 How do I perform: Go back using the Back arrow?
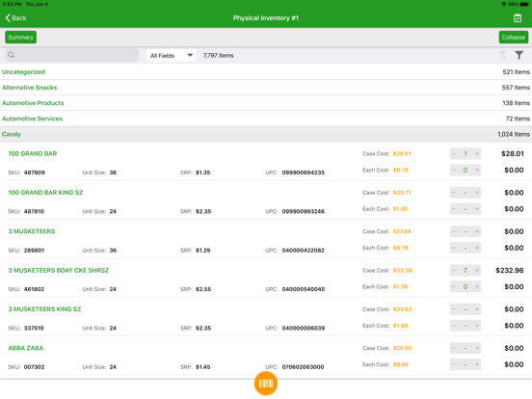coord(16,18)
